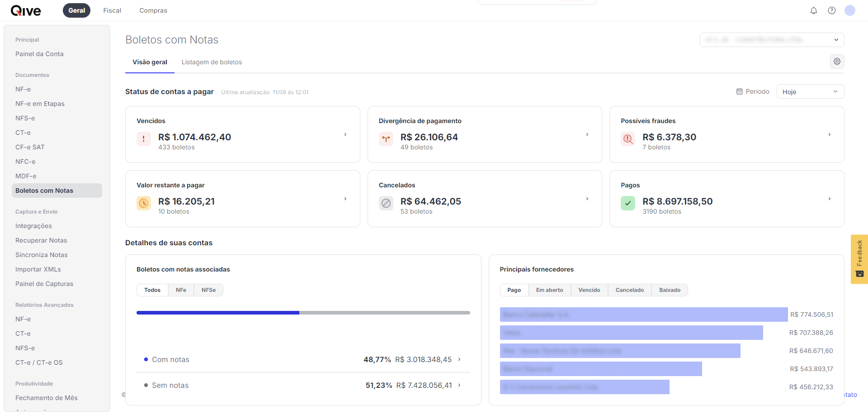Click the top supplier bar R$ 774.506,51
The width and height of the screenshot is (868, 415).
pos(644,315)
